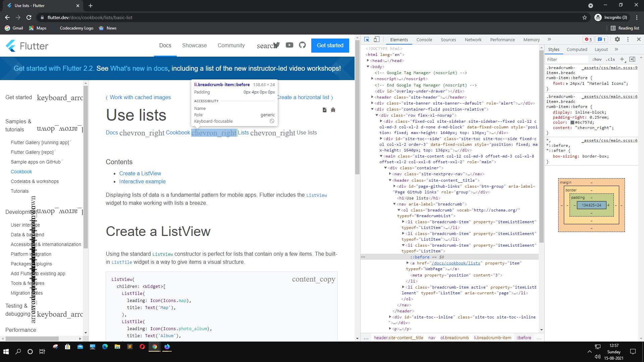
Task: Expand the nav site-nextprev-nav node
Action: pyautogui.click(x=390, y=174)
